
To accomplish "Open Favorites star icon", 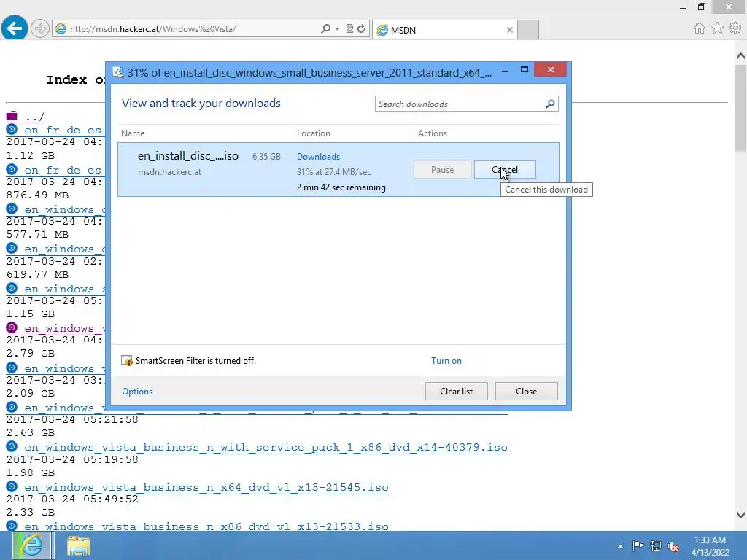I will click(717, 28).
